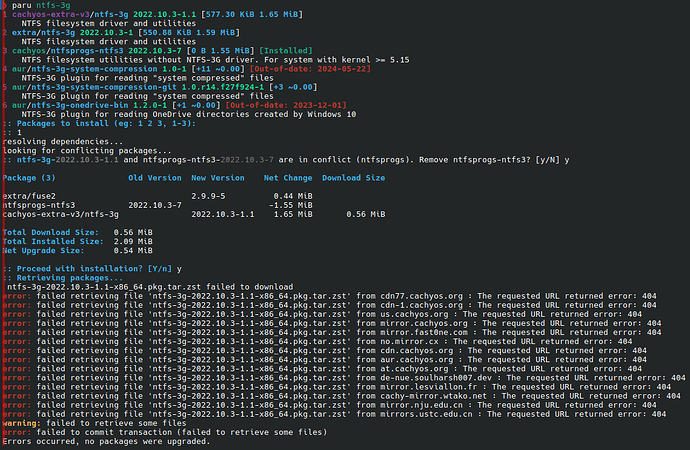Viewport: 690px width, 450px height.
Task: Click the green [Installed] tag
Action: [x=286, y=51]
